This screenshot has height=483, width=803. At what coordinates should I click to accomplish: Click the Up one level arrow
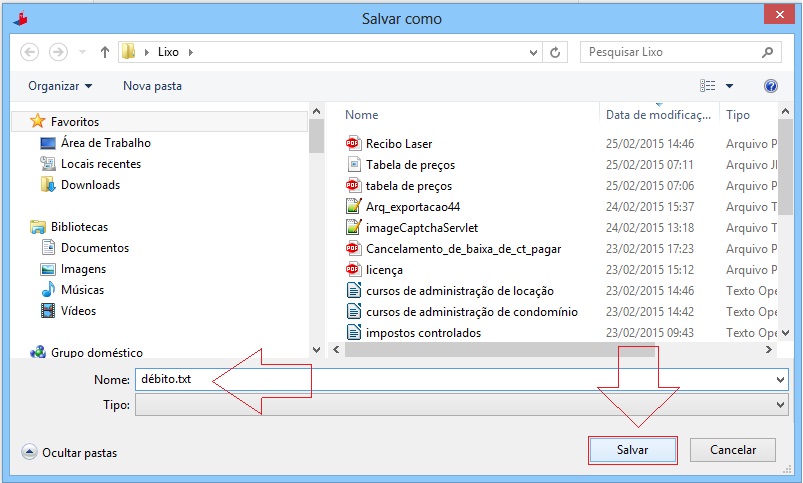point(103,52)
